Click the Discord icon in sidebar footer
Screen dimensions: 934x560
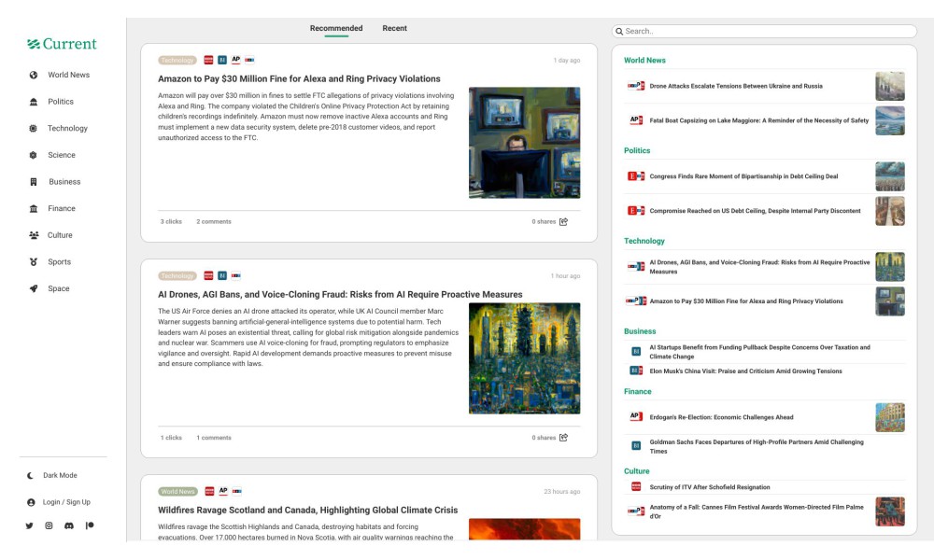[69, 526]
